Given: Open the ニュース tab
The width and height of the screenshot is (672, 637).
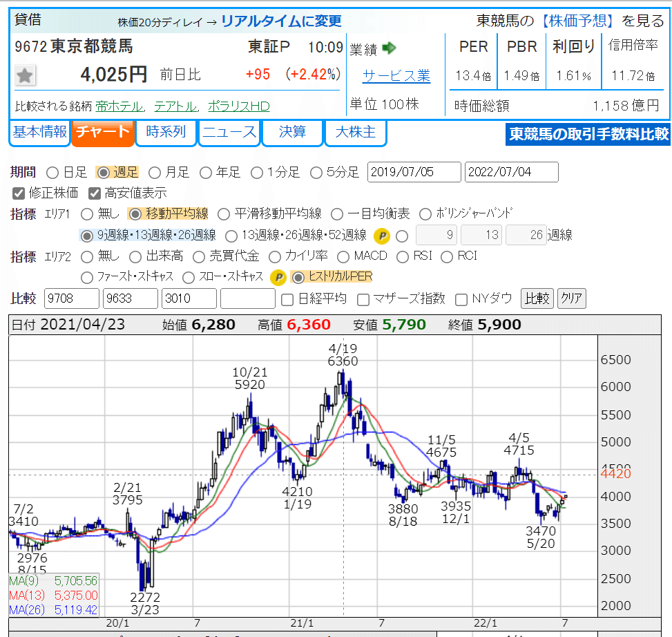Looking at the screenshot, I should (x=229, y=133).
